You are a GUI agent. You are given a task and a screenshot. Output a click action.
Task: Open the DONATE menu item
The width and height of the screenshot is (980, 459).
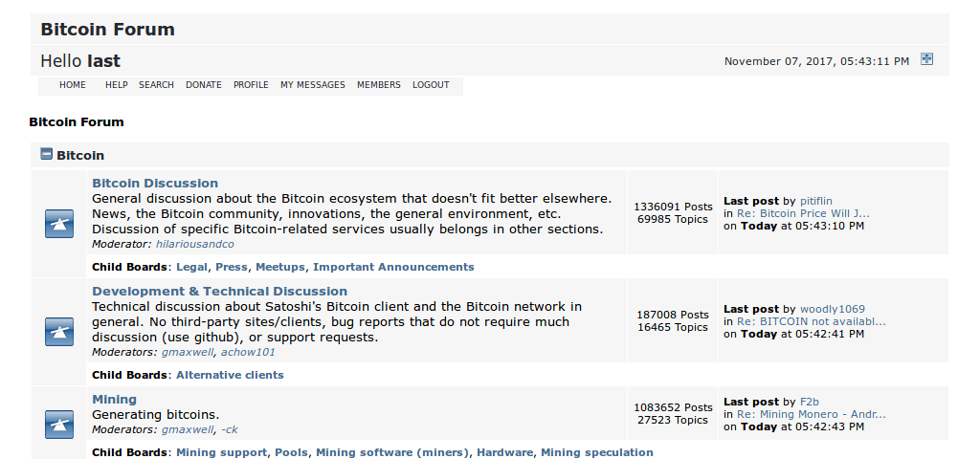click(204, 85)
